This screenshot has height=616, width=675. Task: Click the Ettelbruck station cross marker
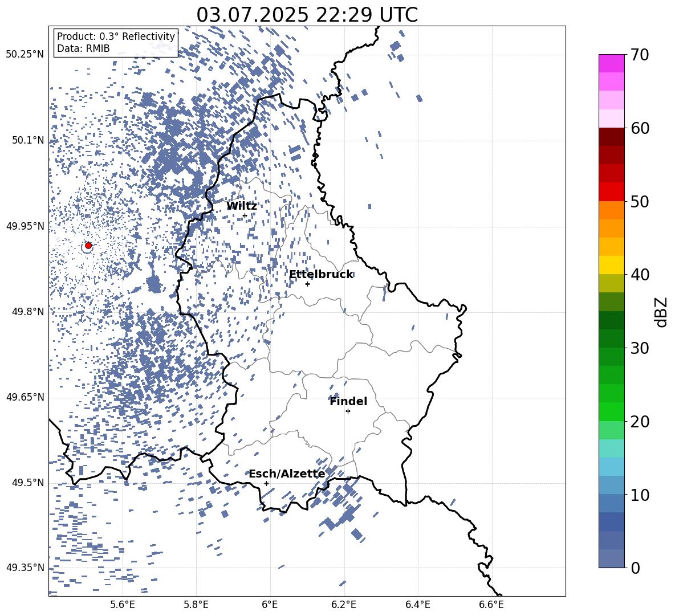[x=307, y=284]
